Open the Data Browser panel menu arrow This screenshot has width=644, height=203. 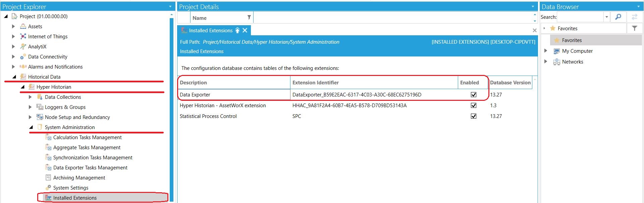point(638,6)
